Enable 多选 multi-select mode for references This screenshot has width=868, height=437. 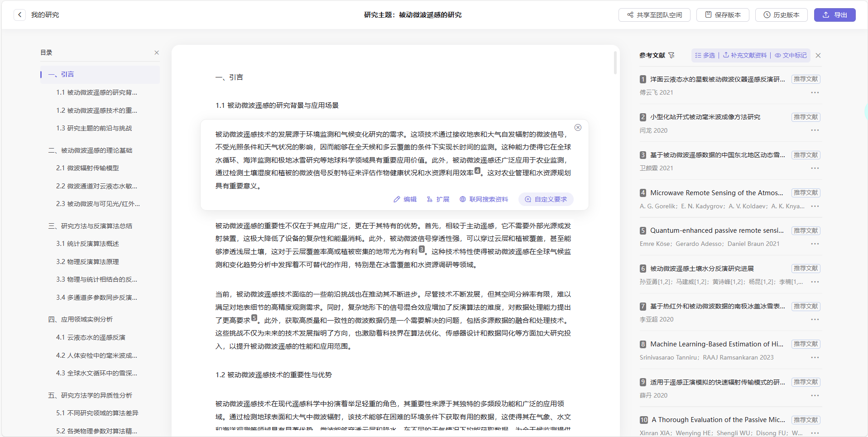[x=705, y=55]
